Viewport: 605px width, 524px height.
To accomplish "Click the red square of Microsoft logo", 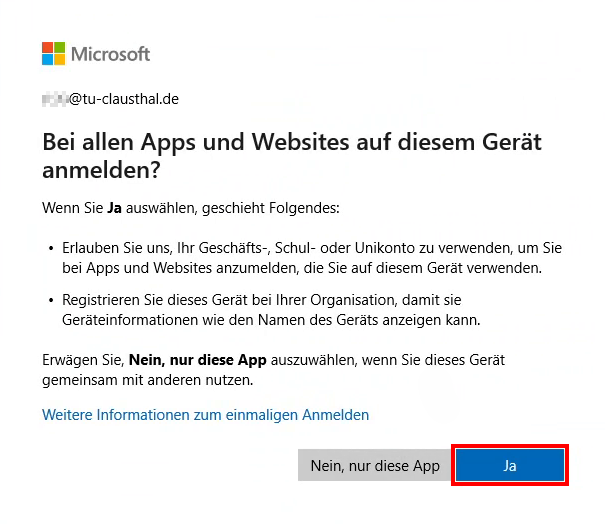I will 47,47.
